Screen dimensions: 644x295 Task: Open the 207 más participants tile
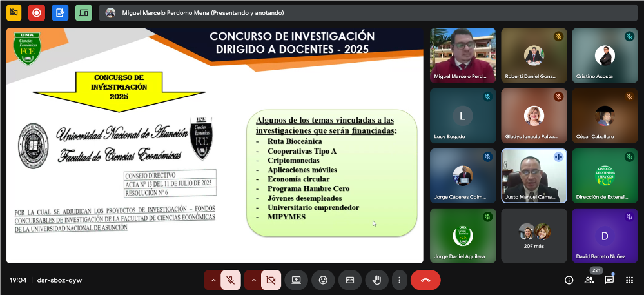point(534,236)
